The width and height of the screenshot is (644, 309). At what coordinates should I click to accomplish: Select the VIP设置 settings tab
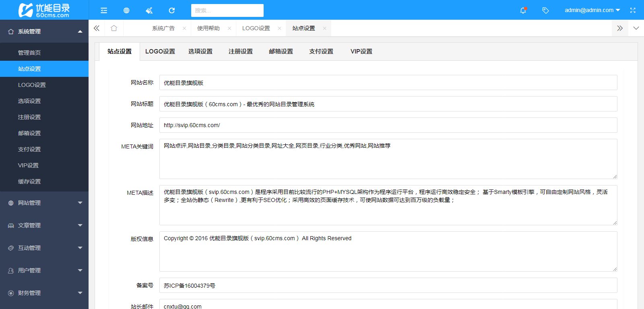point(361,51)
